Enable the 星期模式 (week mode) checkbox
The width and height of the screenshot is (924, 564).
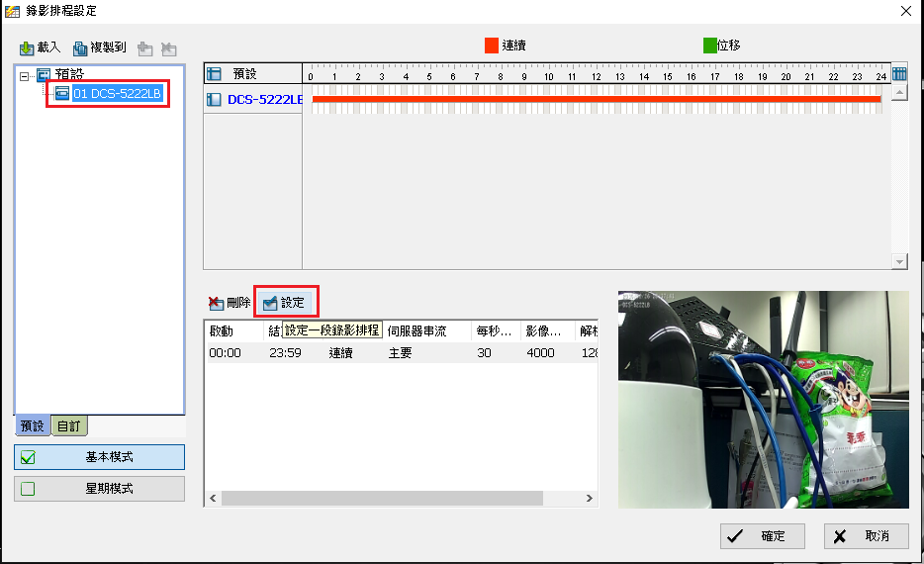click(x=28, y=489)
